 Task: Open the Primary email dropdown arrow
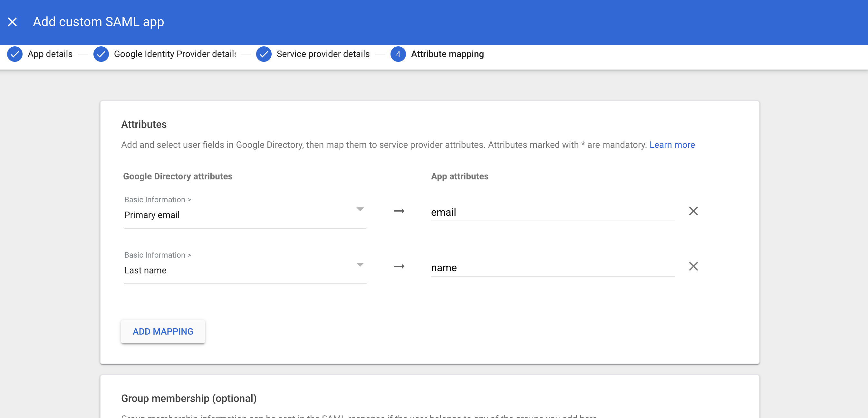pos(360,210)
